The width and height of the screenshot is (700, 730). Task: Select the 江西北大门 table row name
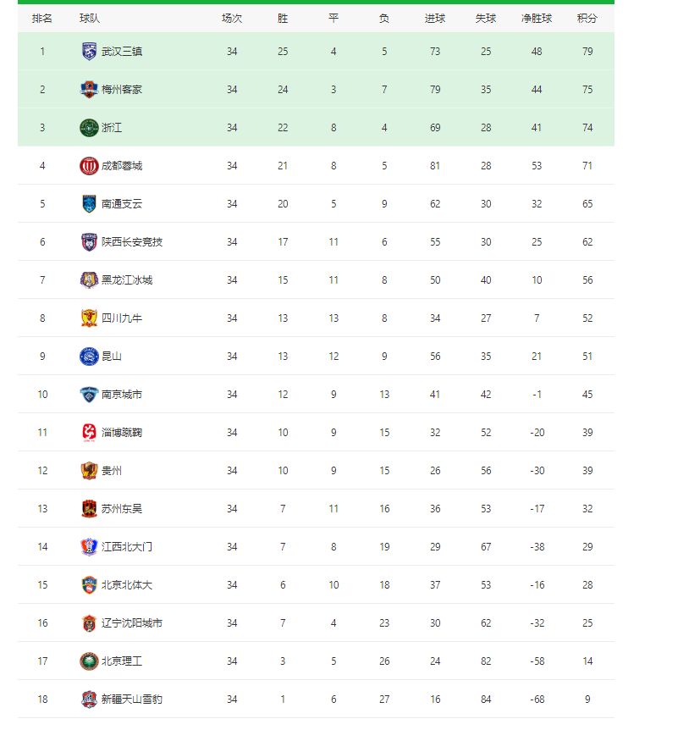[x=127, y=547]
